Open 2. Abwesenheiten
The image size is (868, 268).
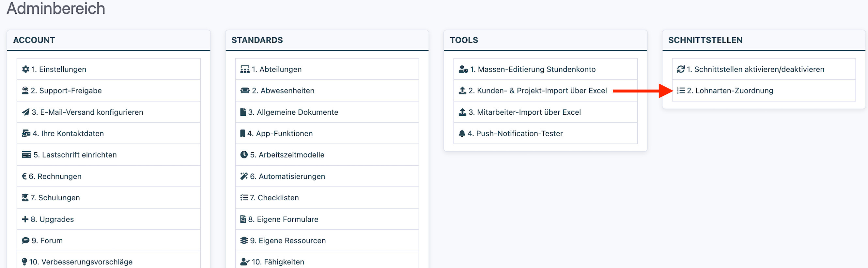pos(327,91)
